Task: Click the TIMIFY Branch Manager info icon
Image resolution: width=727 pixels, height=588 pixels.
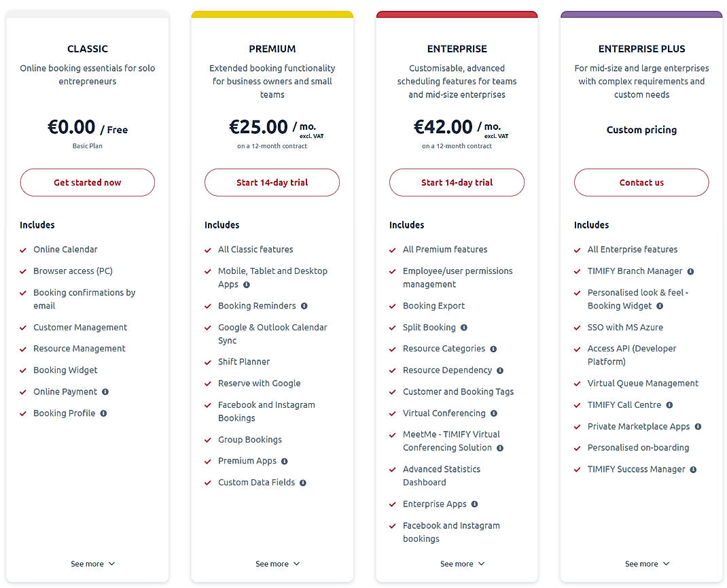Action: 692,271
